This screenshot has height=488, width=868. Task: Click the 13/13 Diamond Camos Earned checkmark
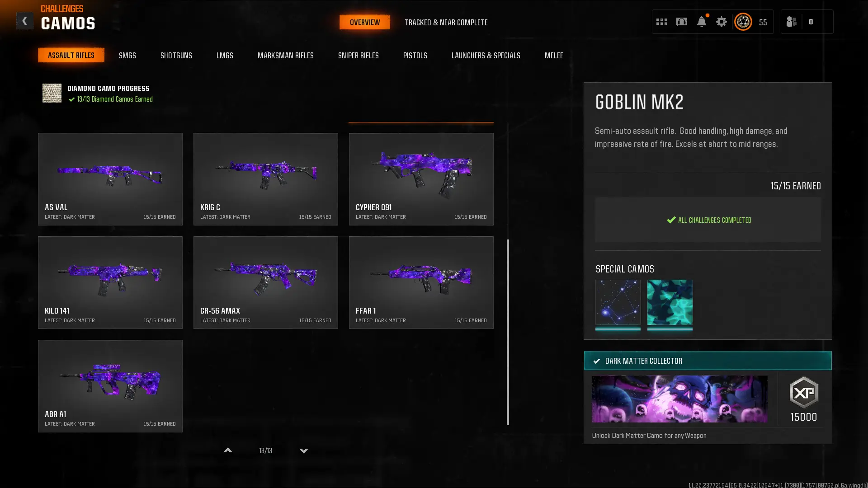tap(72, 99)
